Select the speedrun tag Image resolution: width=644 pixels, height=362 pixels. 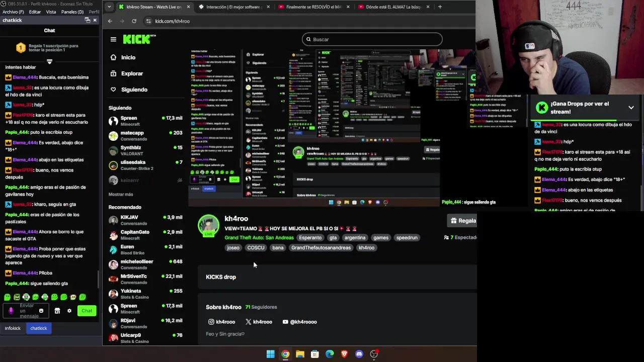click(x=407, y=238)
